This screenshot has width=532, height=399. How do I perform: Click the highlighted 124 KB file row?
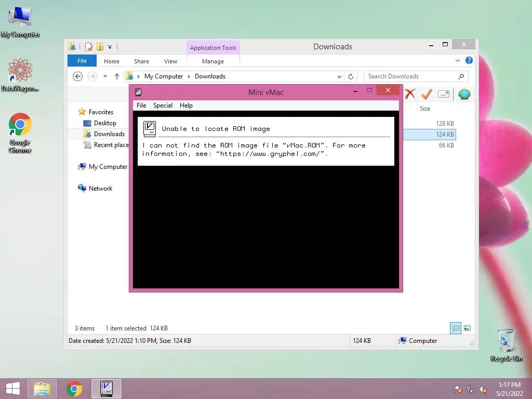430,135
